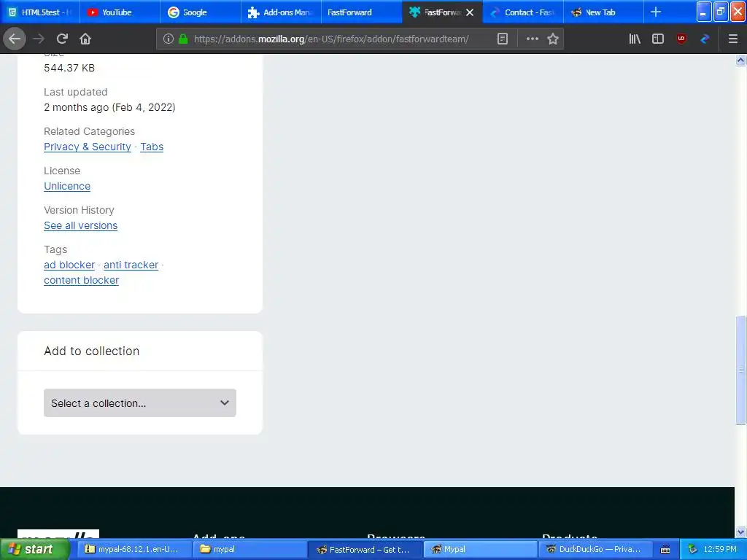Show sidebars icon
Screen dimensions: 747x560
(x=658, y=39)
